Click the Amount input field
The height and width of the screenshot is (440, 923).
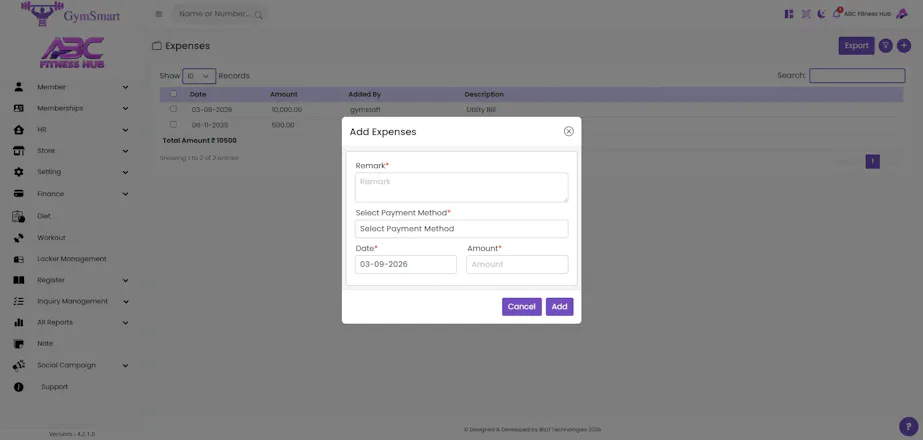coord(517,264)
